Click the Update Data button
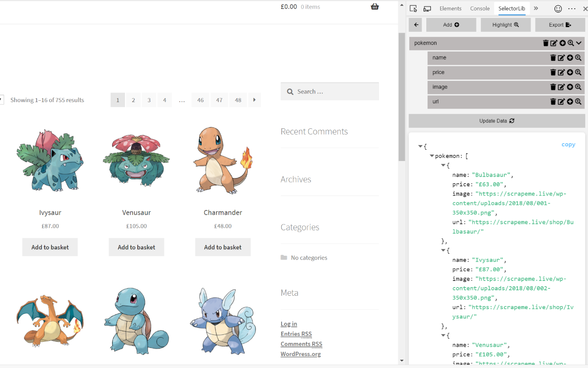The image size is (588, 368). coord(497,121)
